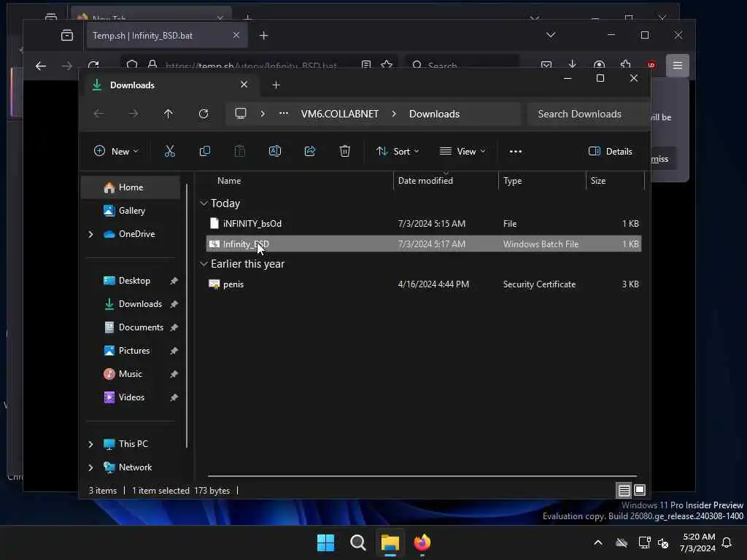Switch to large thumbnails view icon in status bar
The height and width of the screenshot is (560, 747).
coord(640,490)
